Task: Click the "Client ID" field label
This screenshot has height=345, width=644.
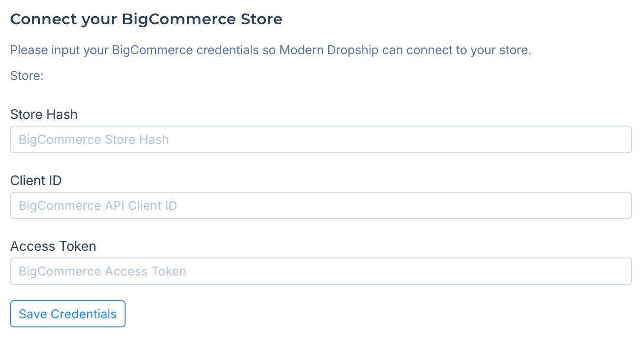Action: point(36,181)
